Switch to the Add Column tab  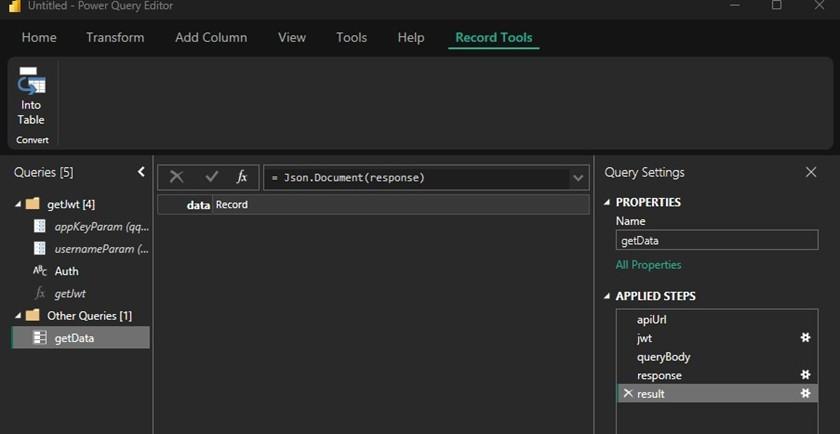(x=211, y=38)
